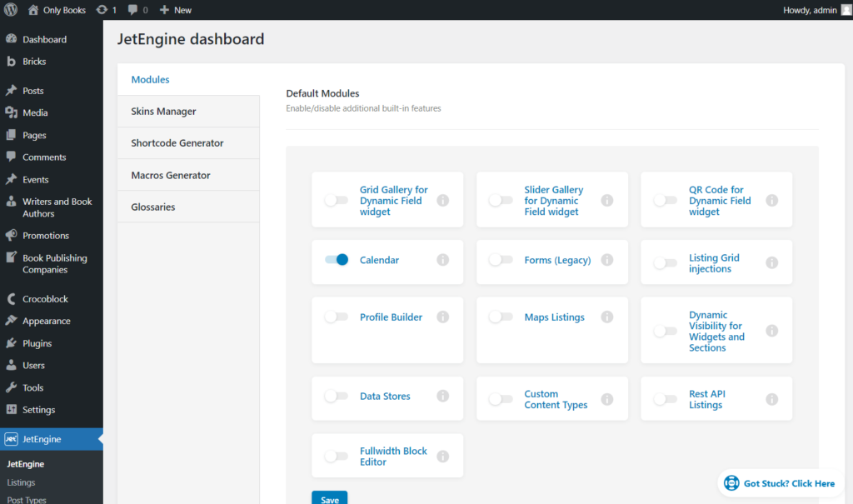Click the Got Stuck lifebuoy icon
The image size is (853, 504).
(731, 483)
